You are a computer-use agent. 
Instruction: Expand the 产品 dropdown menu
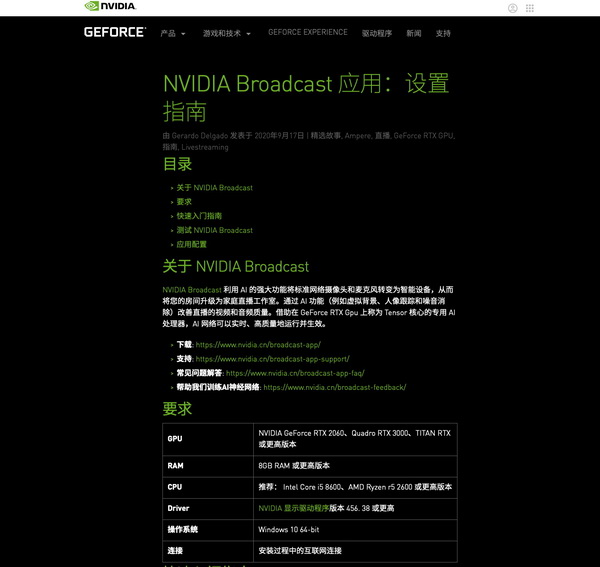coord(173,34)
